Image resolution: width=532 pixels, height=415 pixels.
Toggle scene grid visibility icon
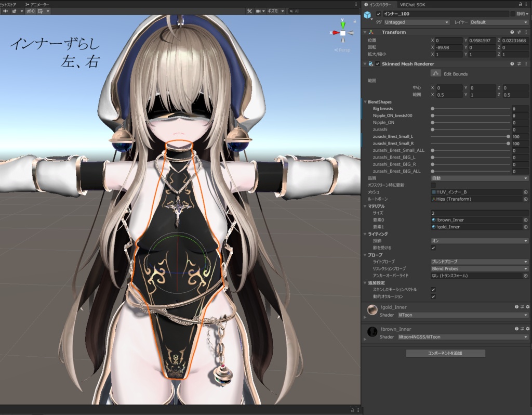point(41,11)
